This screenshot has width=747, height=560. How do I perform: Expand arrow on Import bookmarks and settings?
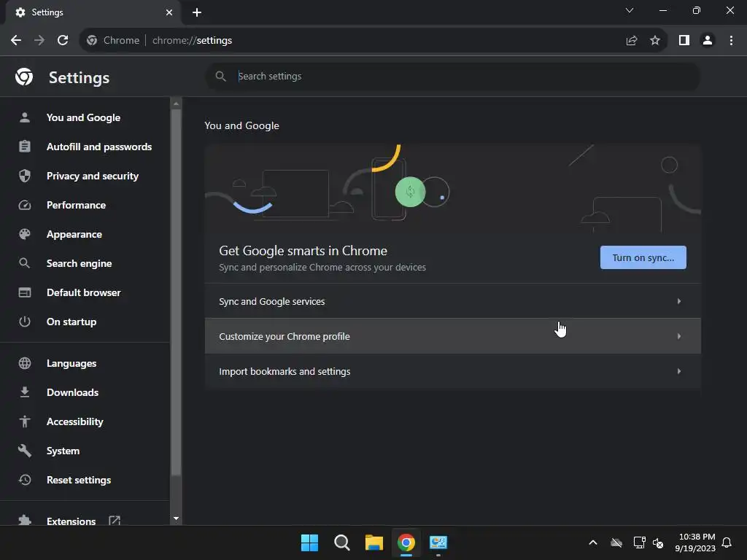[679, 371]
